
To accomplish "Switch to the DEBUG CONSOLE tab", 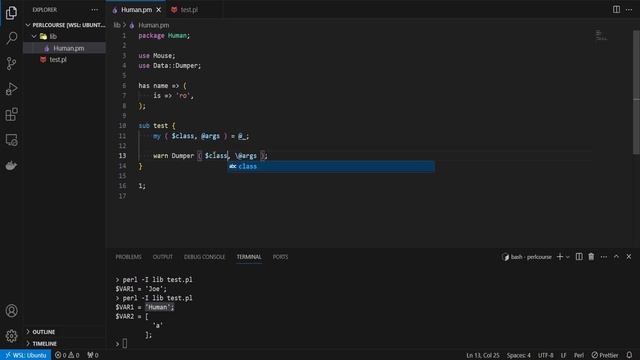I will click(x=204, y=257).
